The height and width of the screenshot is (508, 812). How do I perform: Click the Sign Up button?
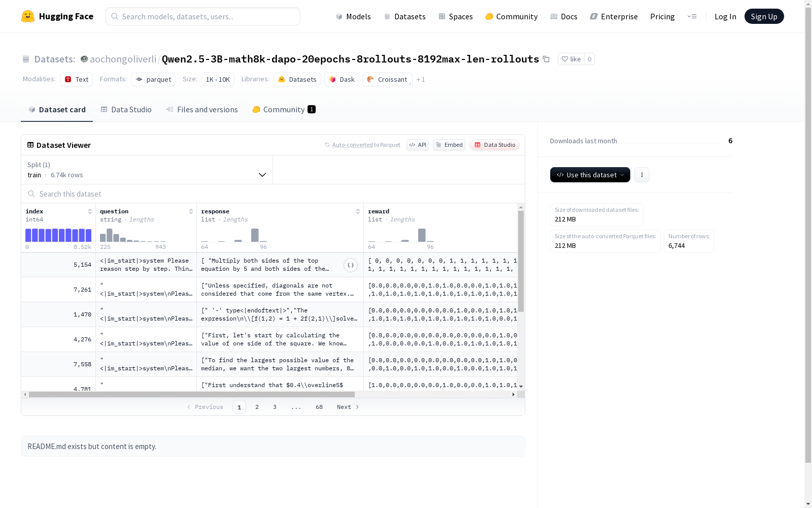(764, 16)
